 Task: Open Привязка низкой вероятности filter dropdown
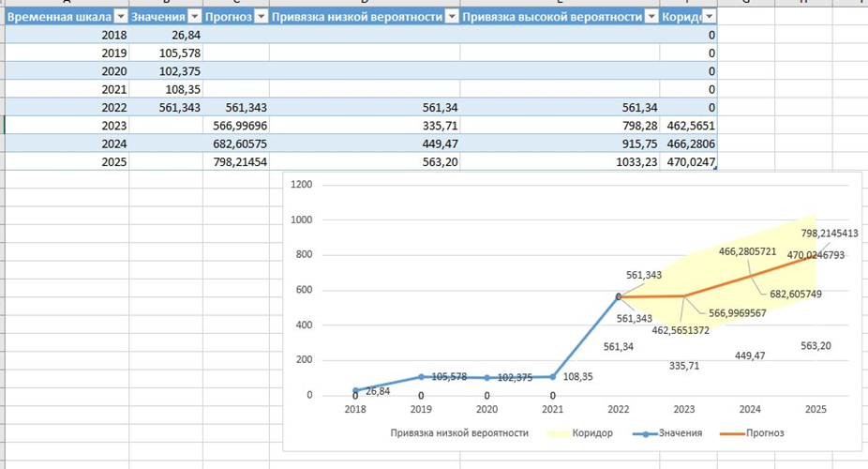pos(451,18)
